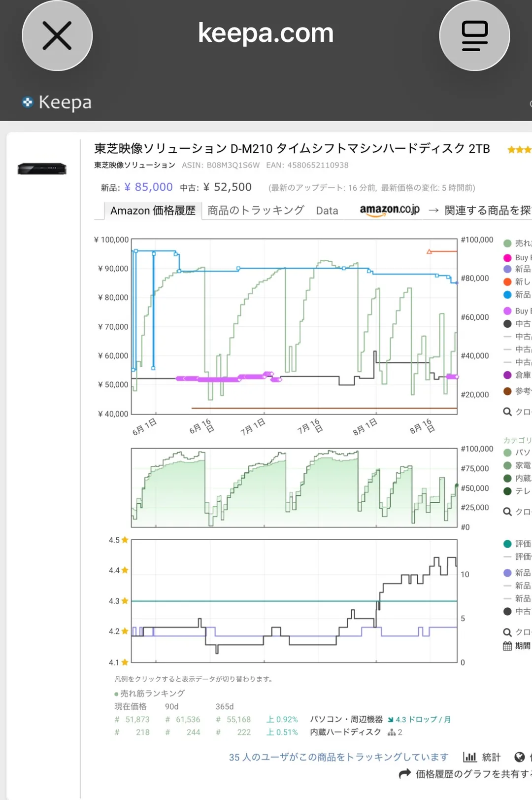The width and height of the screenshot is (532, 800).
Task: Click magnifier icon beside price chart
Action: click(x=507, y=412)
